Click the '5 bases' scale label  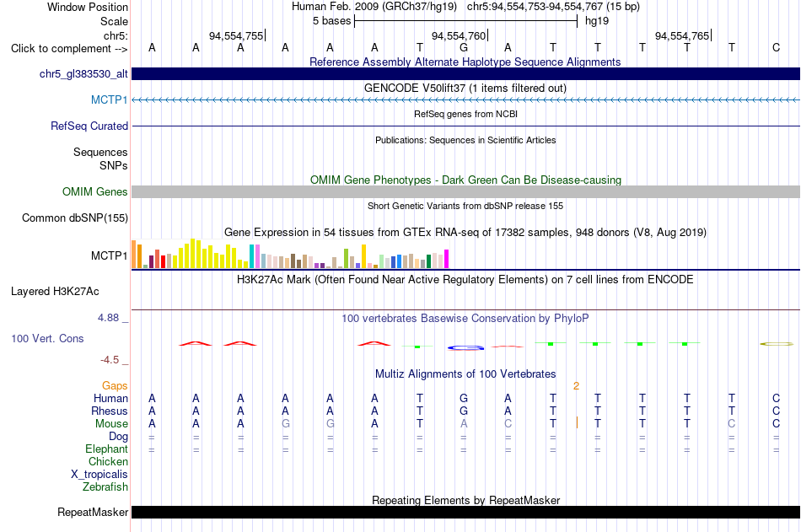point(332,21)
